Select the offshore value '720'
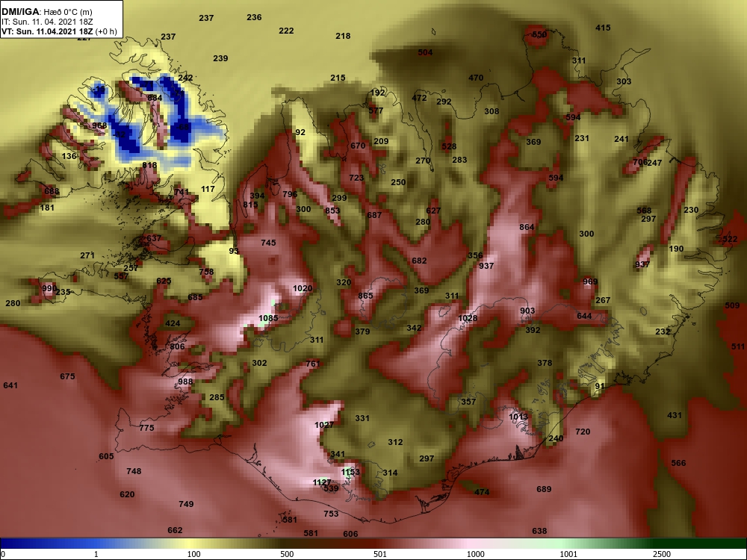The image size is (747, 560). [x=583, y=432]
